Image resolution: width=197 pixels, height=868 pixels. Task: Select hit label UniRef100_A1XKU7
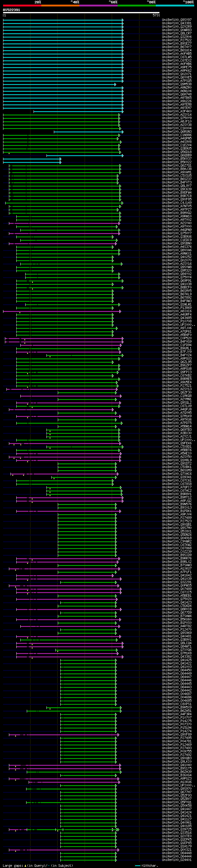[177, 569]
